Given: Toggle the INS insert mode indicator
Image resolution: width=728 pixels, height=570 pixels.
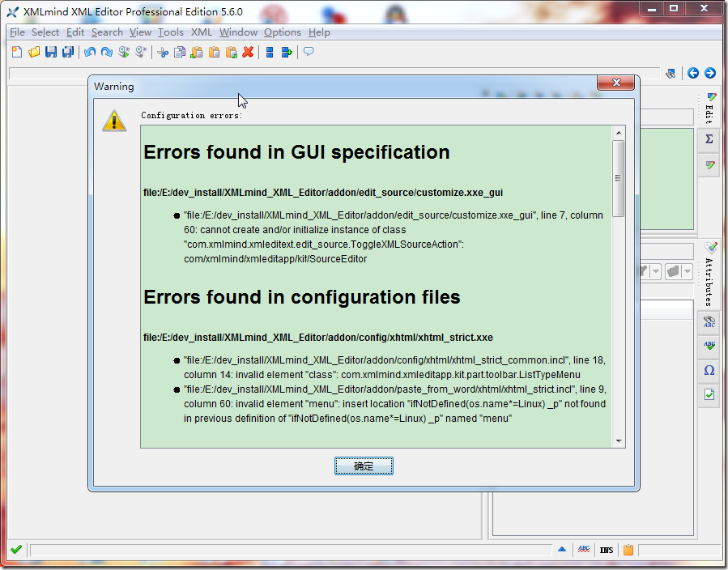Looking at the screenshot, I should tap(607, 550).
